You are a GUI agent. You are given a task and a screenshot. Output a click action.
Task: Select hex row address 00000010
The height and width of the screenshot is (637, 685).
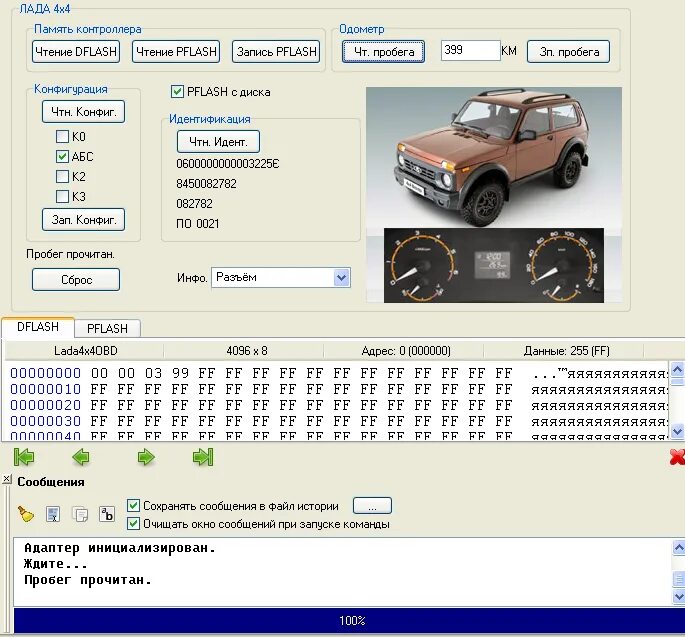45,389
